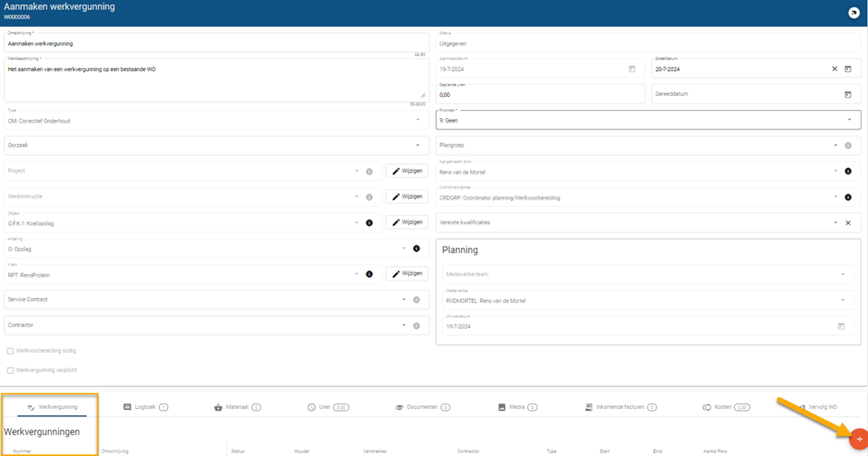The image size is (868, 456).
Task: Enable Werkvoorbereiding nodig checkbox
Action: click(10, 351)
